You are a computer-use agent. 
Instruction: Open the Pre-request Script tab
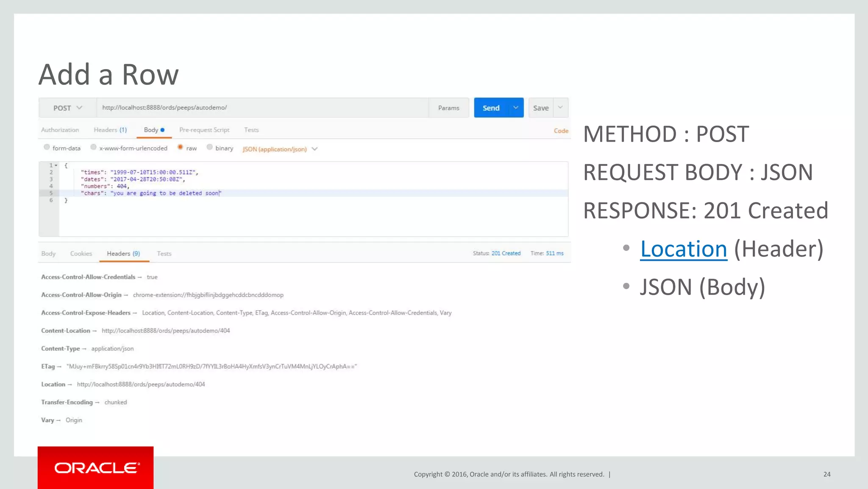point(204,130)
